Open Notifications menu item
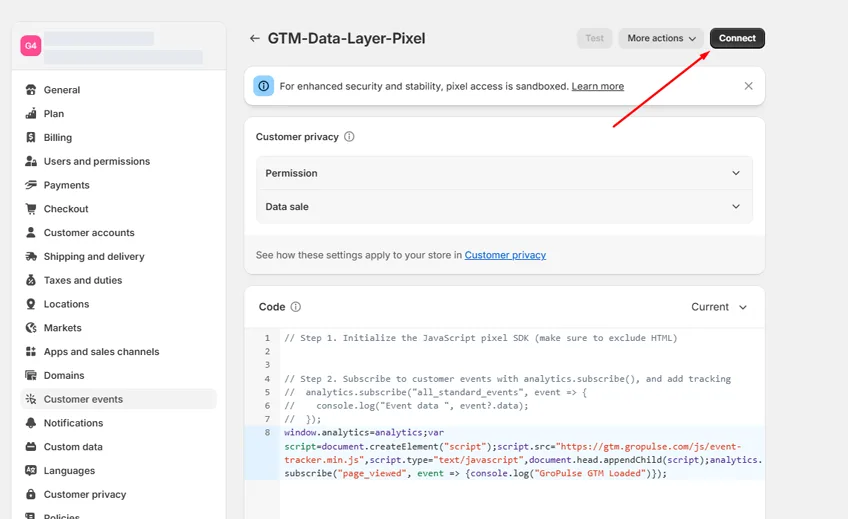Screen dimensions: 848x519 [118, 423]
